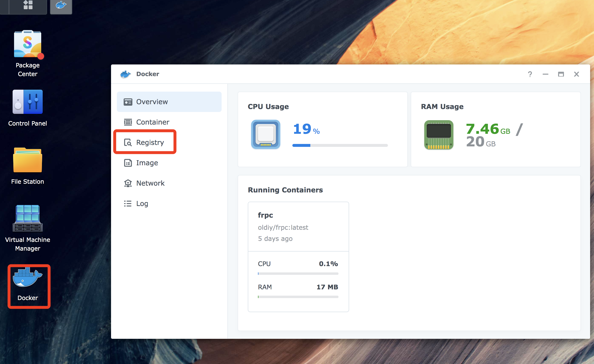This screenshot has width=594, height=364.
Task: Open the Network section
Action: click(169, 183)
